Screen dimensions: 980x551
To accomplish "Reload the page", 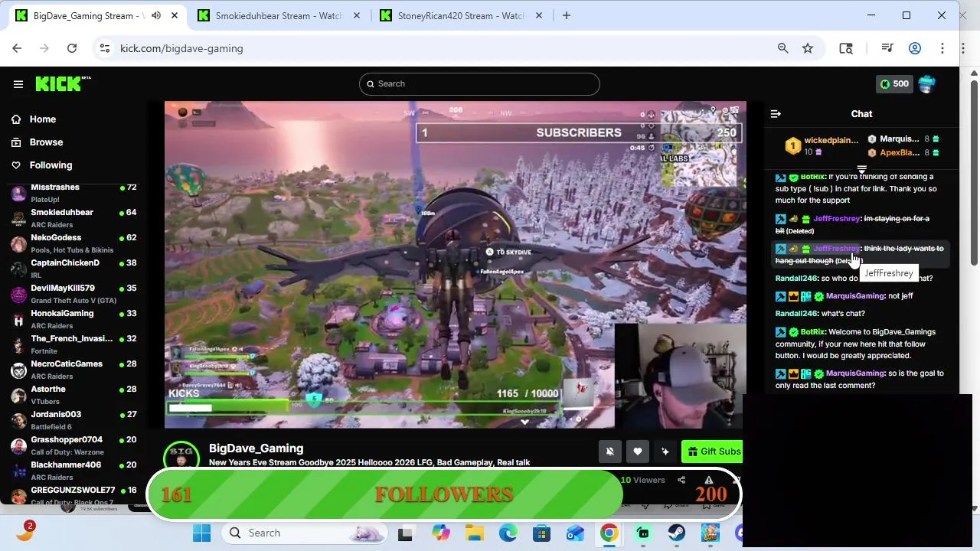I will tap(72, 48).
